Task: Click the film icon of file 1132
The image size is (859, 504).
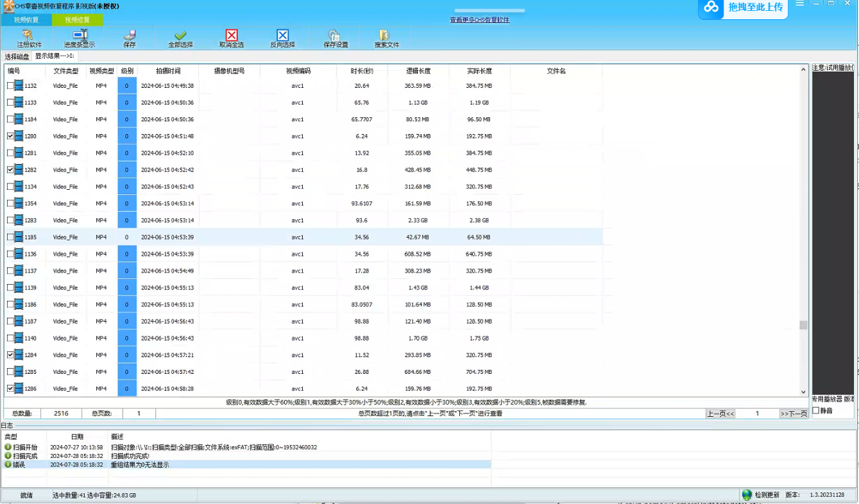Action: 19,85
